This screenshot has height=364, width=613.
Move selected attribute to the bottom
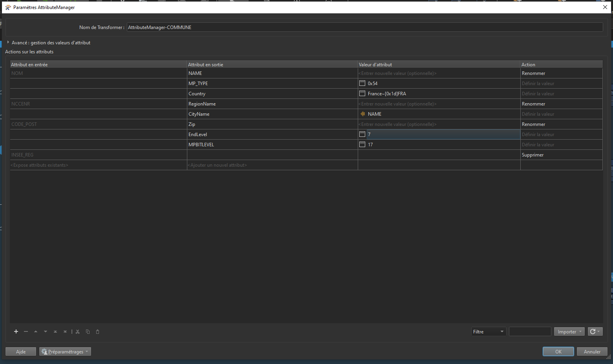coord(65,331)
